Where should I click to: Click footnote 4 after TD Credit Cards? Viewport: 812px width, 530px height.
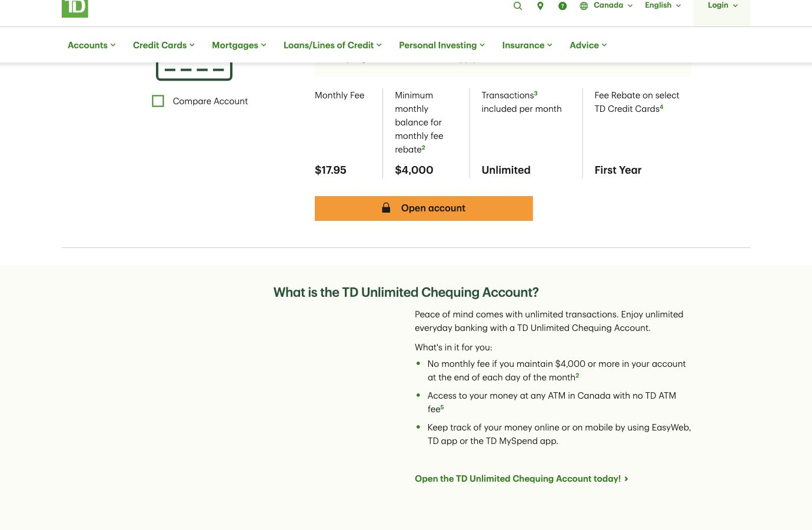pos(661,107)
